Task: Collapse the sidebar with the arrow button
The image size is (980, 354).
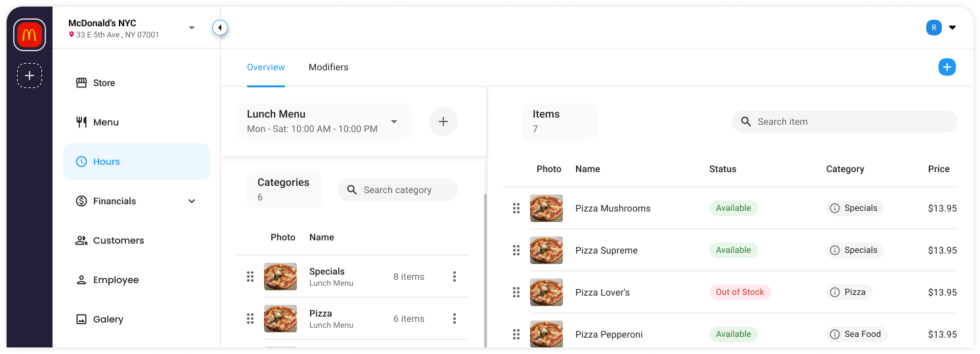Action: (x=220, y=28)
